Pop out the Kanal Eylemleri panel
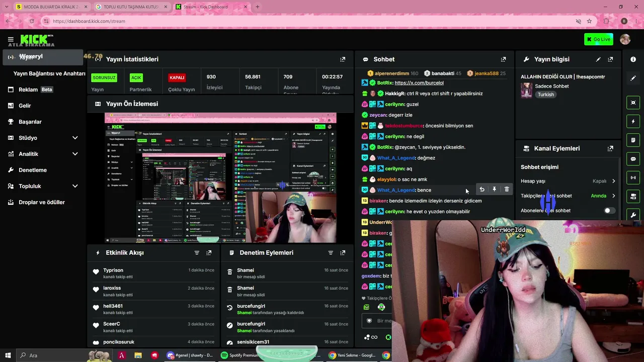644x362 pixels. click(x=610, y=148)
